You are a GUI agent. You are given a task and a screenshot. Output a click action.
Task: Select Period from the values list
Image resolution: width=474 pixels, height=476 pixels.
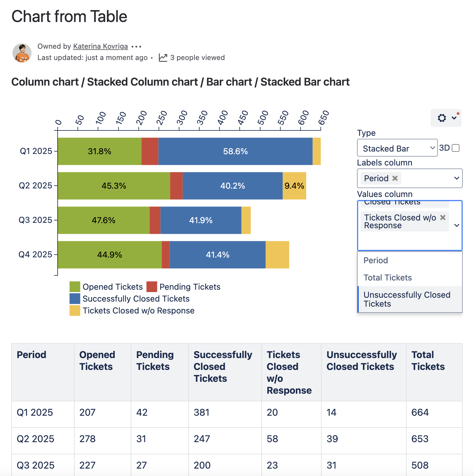point(376,261)
